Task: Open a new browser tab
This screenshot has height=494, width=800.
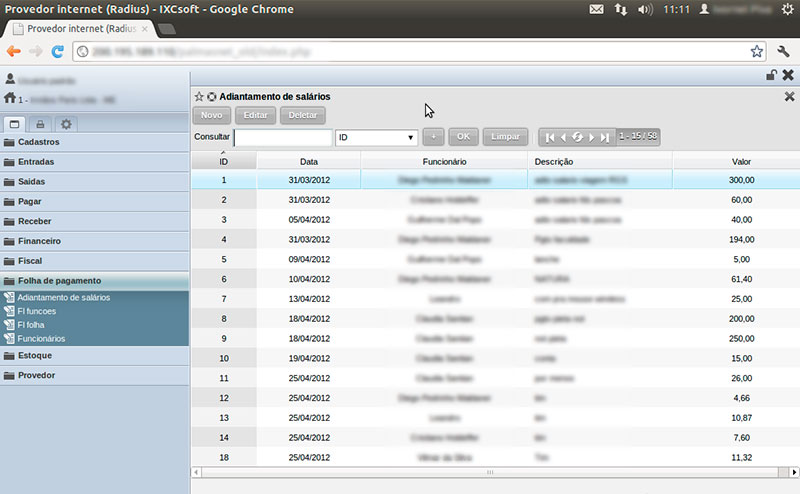Action: [x=167, y=29]
